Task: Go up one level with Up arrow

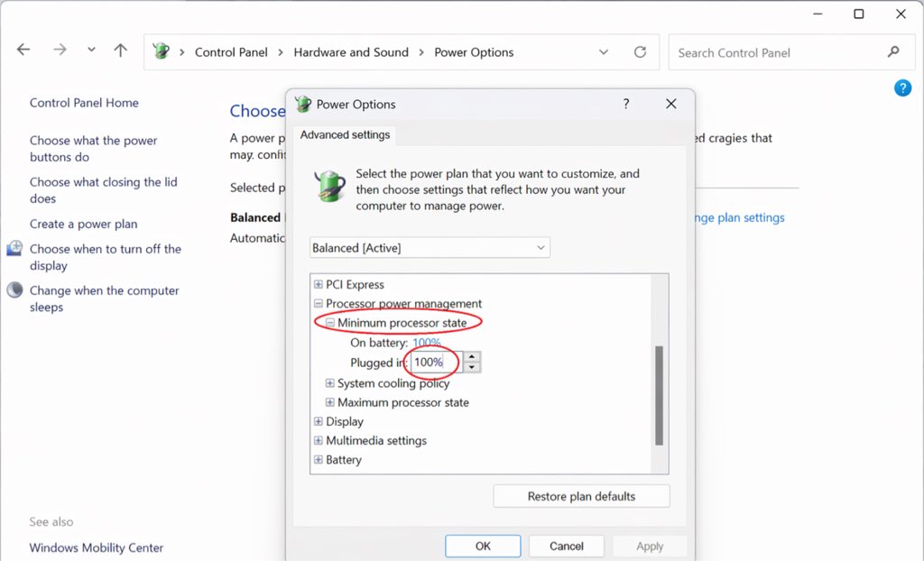Action: (120, 51)
